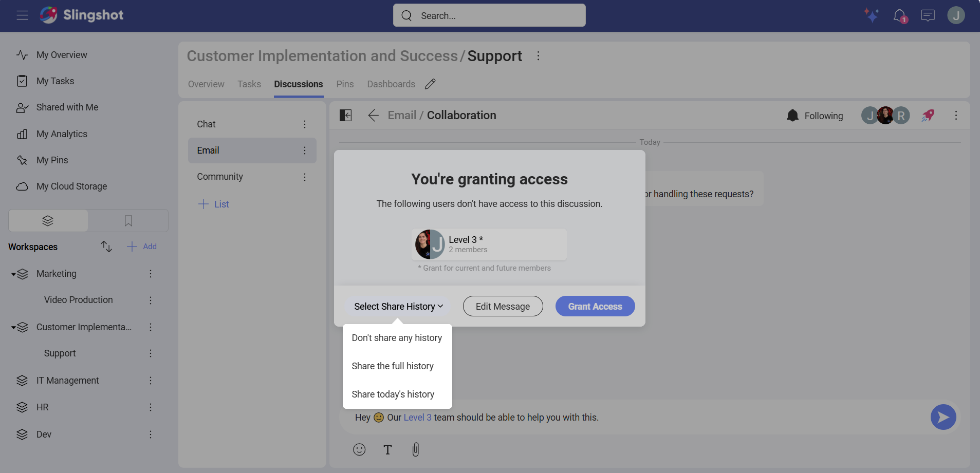Image resolution: width=980 pixels, height=473 pixels.
Task: Send the message with arrow button
Action: [x=943, y=418]
